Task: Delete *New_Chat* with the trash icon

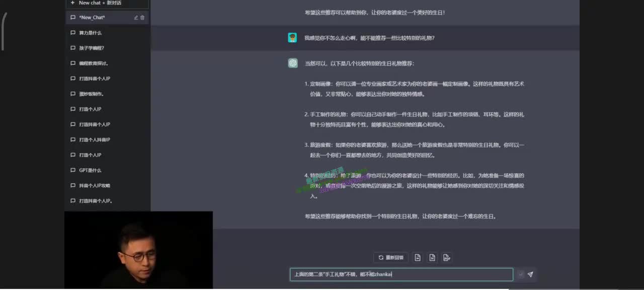Action: (x=142, y=18)
